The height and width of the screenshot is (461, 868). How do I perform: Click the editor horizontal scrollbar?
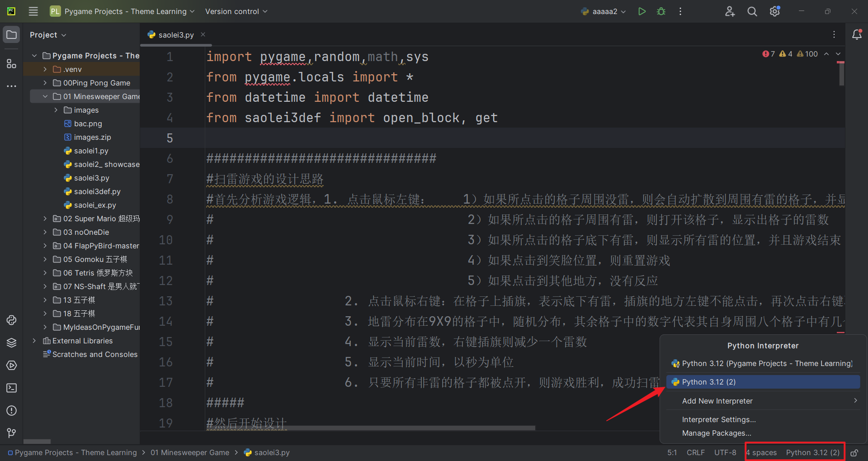click(371, 428)
